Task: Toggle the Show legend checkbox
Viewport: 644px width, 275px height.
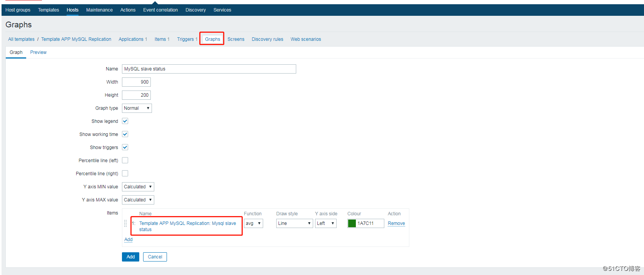Action: coord(125,121)
